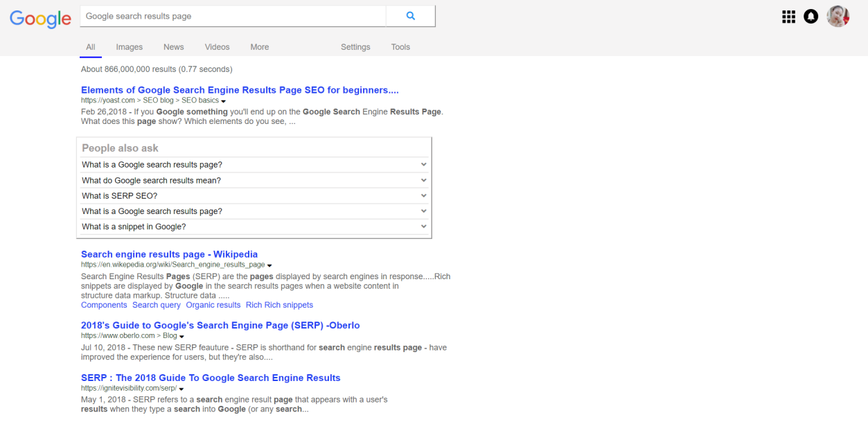Click the arrow beside the oberlo.com URL
This screenshot has height=424, width=868.
[181, 337]
